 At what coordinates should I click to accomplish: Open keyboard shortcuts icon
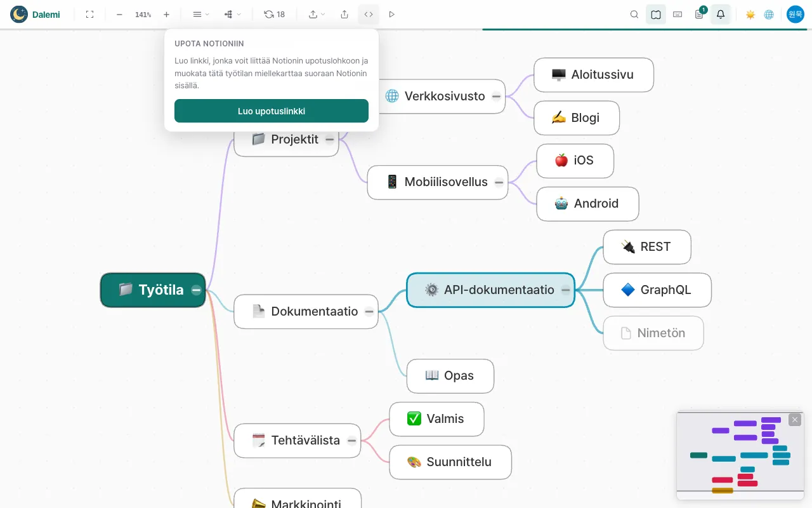click(678, 14)
